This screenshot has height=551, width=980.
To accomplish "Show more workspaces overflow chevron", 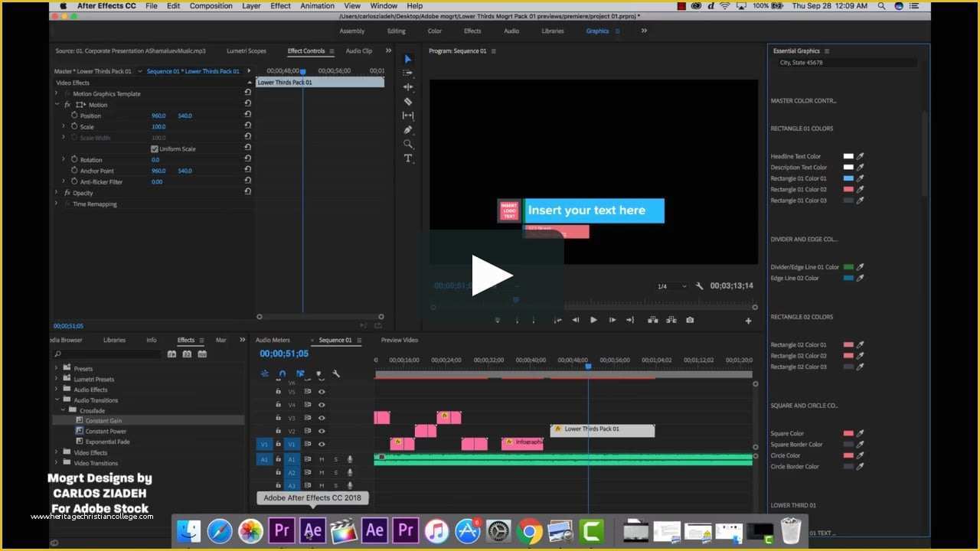I will [x=644, y=31].
